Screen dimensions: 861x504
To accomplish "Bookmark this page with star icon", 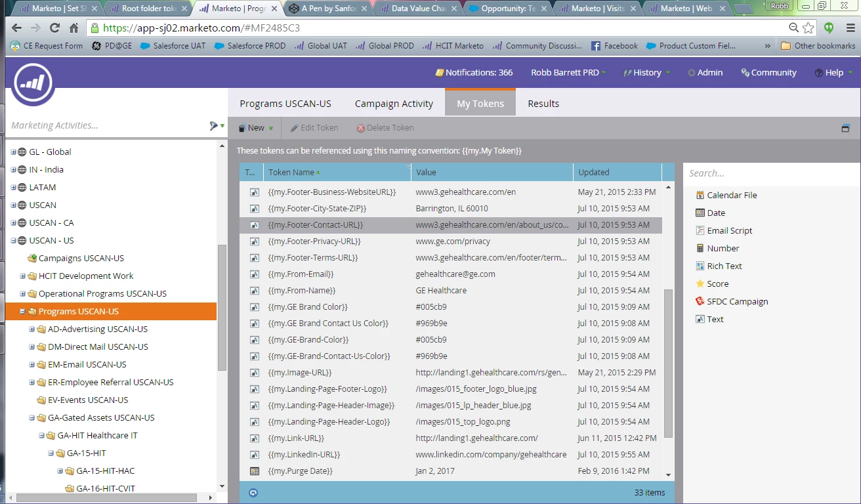I will [808, 28].
